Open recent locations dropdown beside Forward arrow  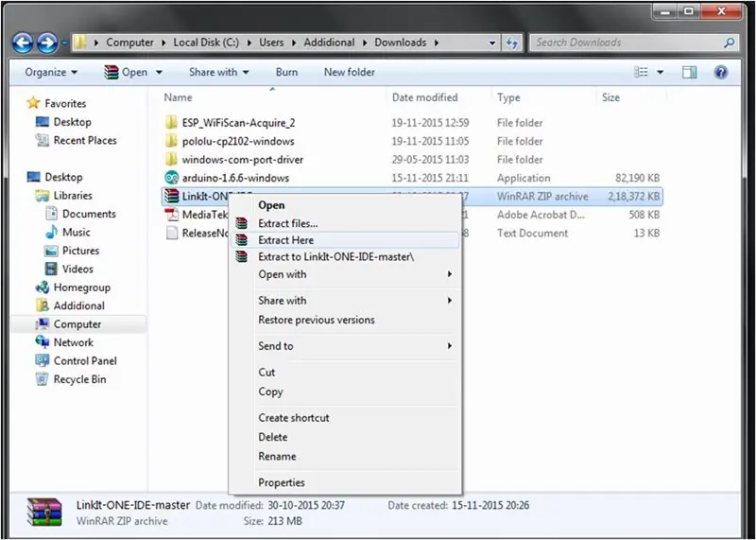[x=64, y=43]
